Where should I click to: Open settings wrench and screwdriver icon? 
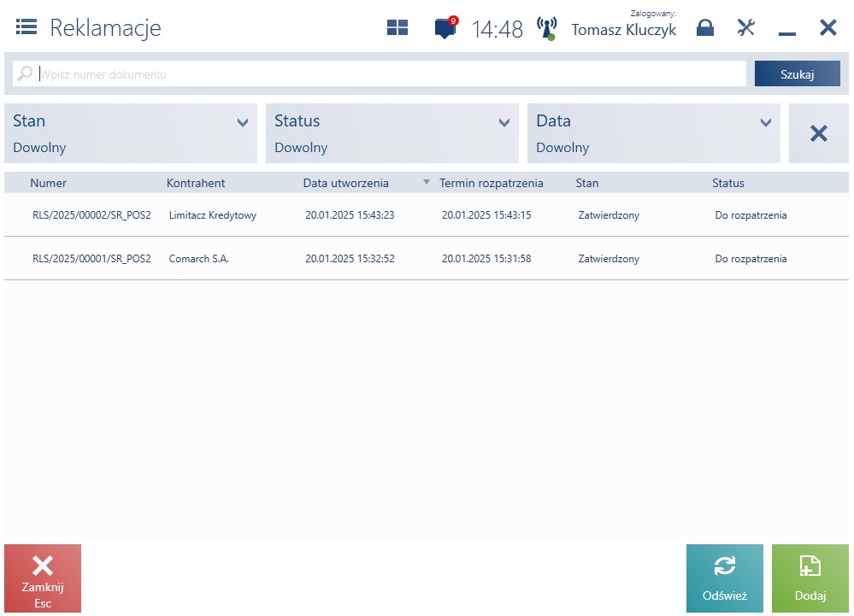point(745,27)
